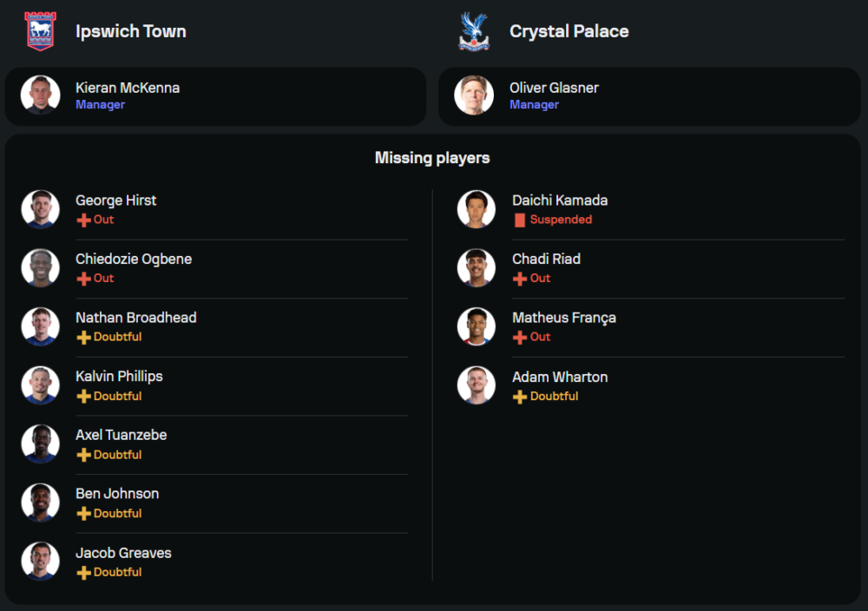Open the Ipswich Town team name link
The width and height of the screenshot is (868, 611).
(x=131, y=31)
